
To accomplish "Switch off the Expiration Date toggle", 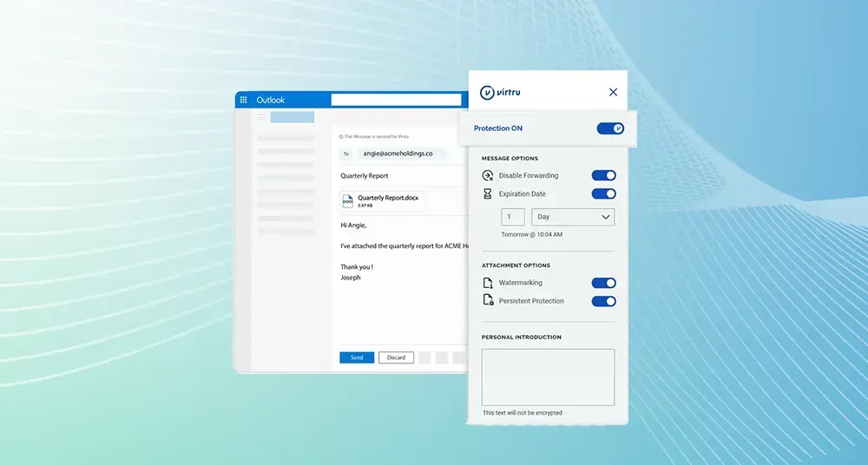I will click(603, 194).
